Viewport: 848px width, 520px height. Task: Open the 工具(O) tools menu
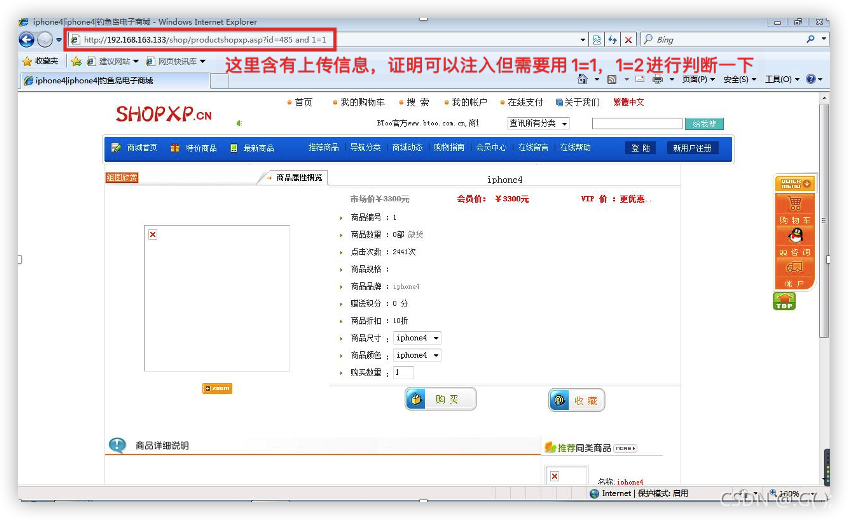click(781, 79)
